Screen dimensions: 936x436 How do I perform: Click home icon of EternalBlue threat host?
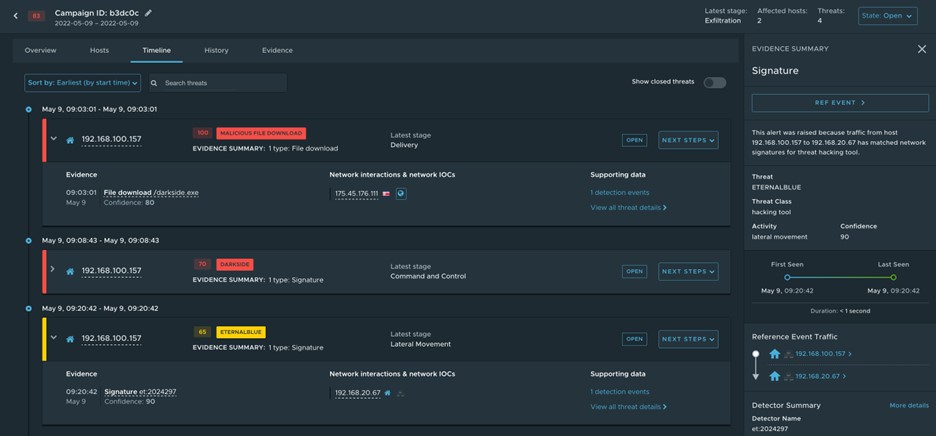coord(70,339)
